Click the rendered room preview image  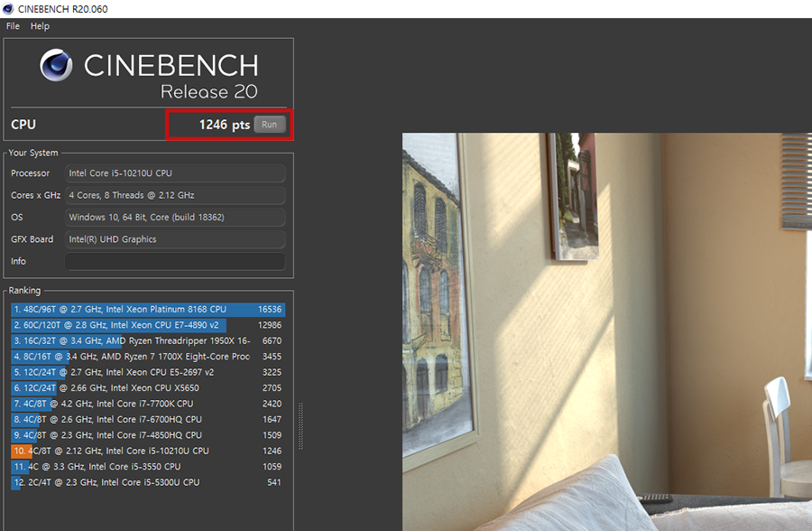click(x=607, y=332)
